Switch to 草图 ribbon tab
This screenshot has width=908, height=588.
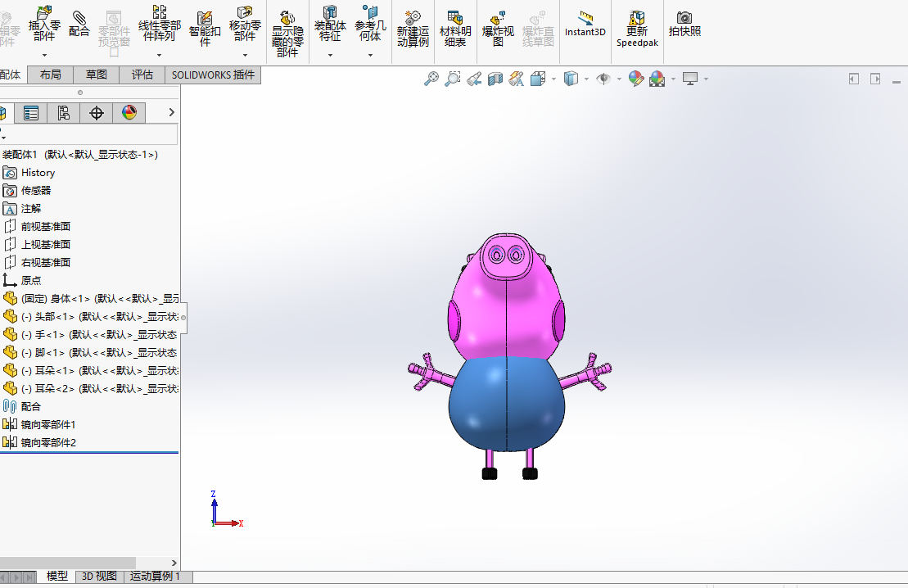(x=96, y=75)
